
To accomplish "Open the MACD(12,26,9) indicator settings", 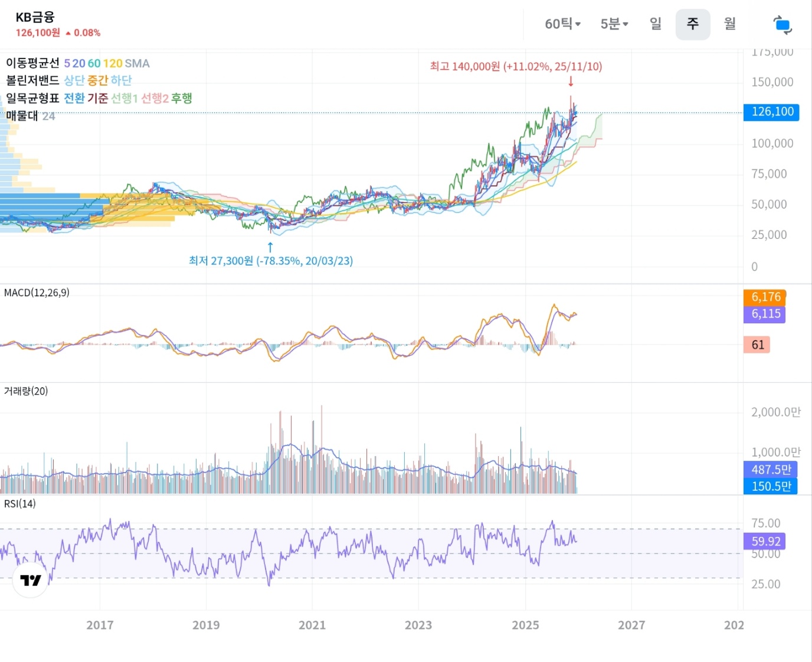I will 37,293.
